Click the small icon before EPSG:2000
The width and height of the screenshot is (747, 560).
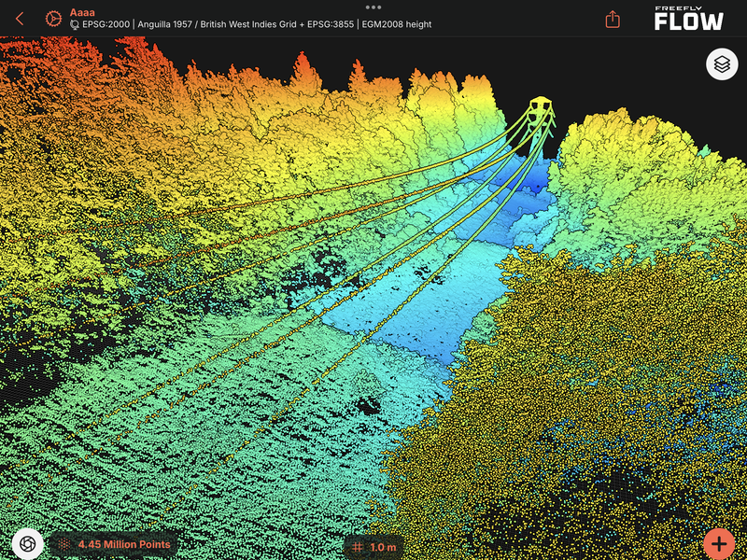tap(75, 25)
